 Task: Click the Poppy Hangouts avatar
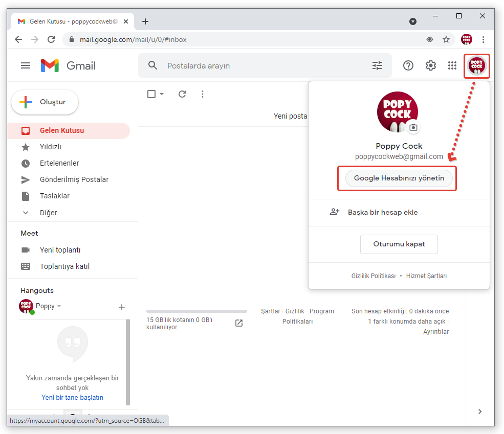(26, 306)
